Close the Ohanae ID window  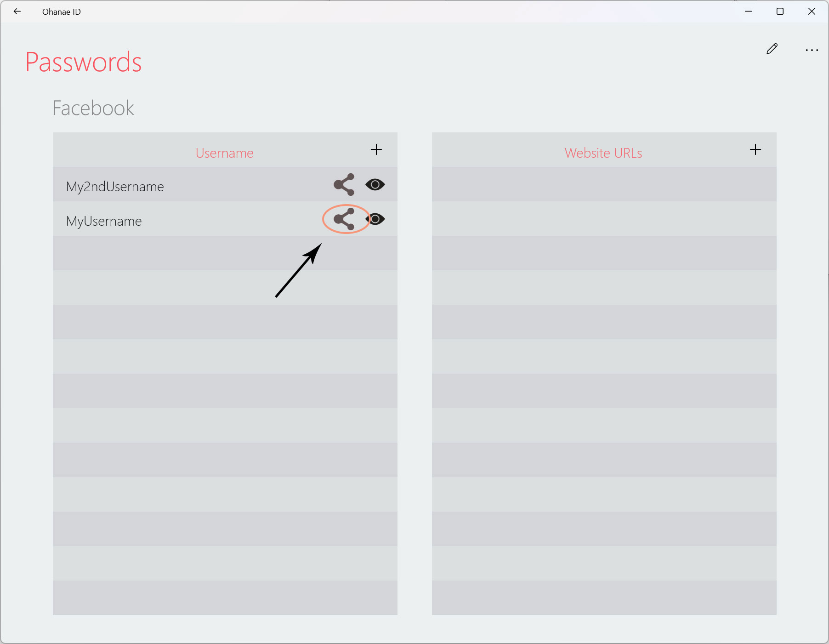812,11
